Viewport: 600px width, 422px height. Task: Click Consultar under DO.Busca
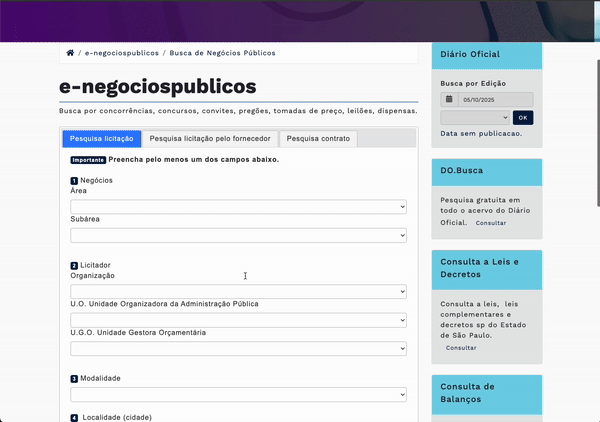click(x=491, y=223)
